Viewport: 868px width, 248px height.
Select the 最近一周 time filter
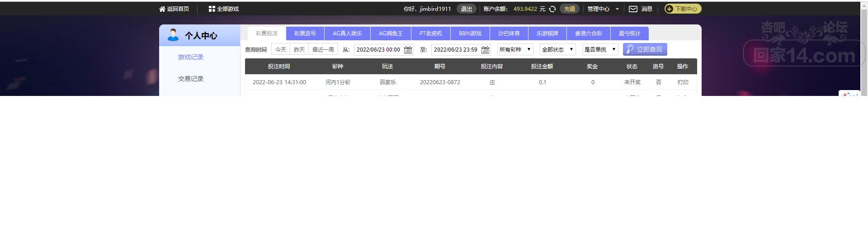(x=323, y=50)
